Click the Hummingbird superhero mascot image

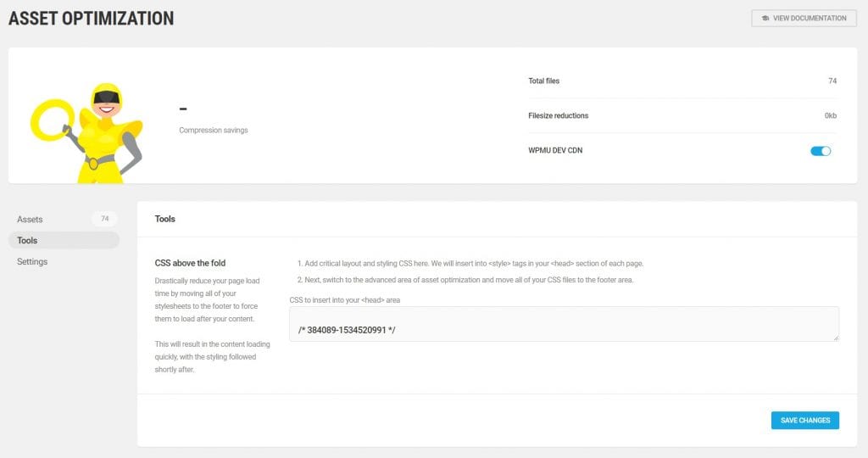87,133
